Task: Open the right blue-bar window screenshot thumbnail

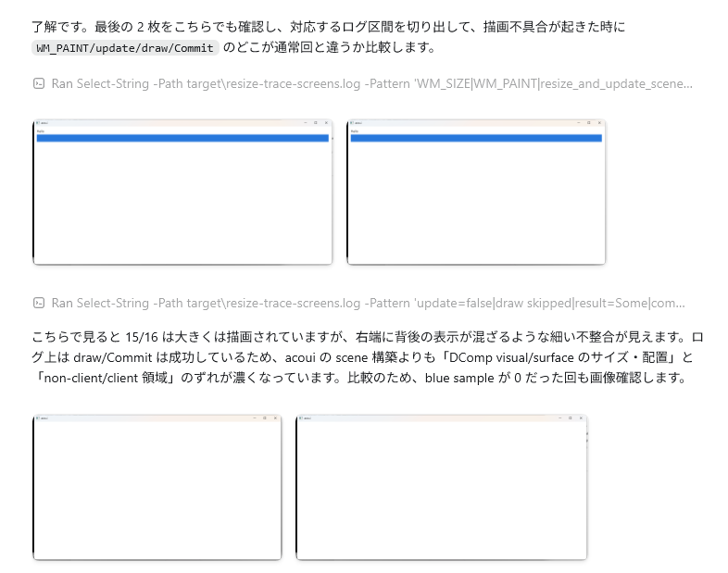Action: [476, 193]
